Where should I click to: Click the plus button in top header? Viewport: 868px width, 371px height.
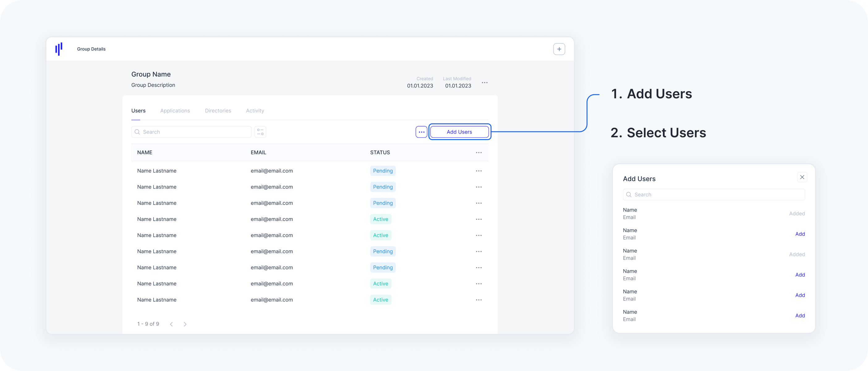pyautogui.click(x=559, y=49)
